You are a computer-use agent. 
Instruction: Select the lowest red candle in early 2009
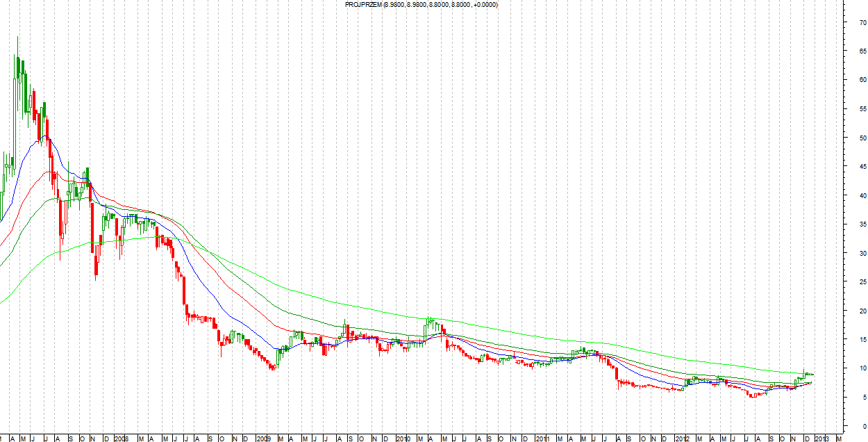273,367
